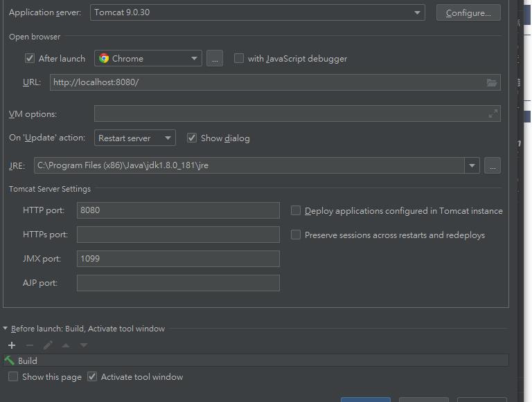532x402 pixels.
Task: Click the pencil edit icon under Before launch
Action: (48, 345)
